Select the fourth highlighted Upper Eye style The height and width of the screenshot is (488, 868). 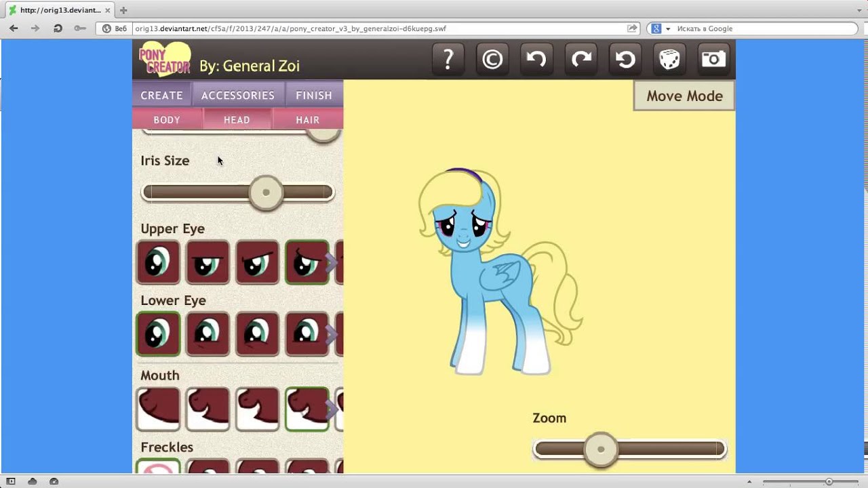(307, 262)
